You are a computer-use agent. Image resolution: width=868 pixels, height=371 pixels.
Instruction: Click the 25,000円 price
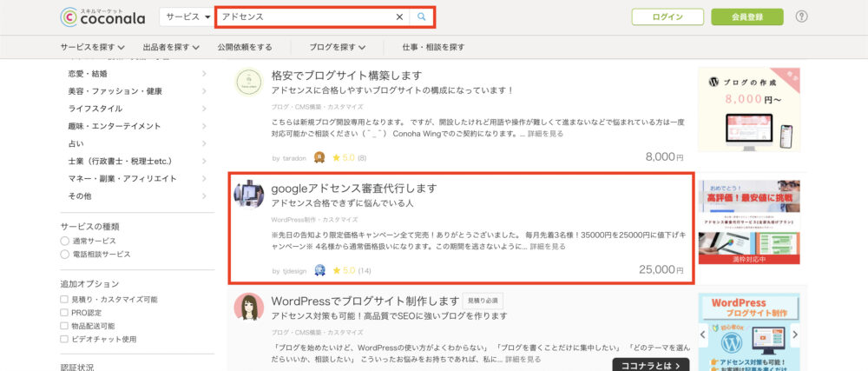661,269
